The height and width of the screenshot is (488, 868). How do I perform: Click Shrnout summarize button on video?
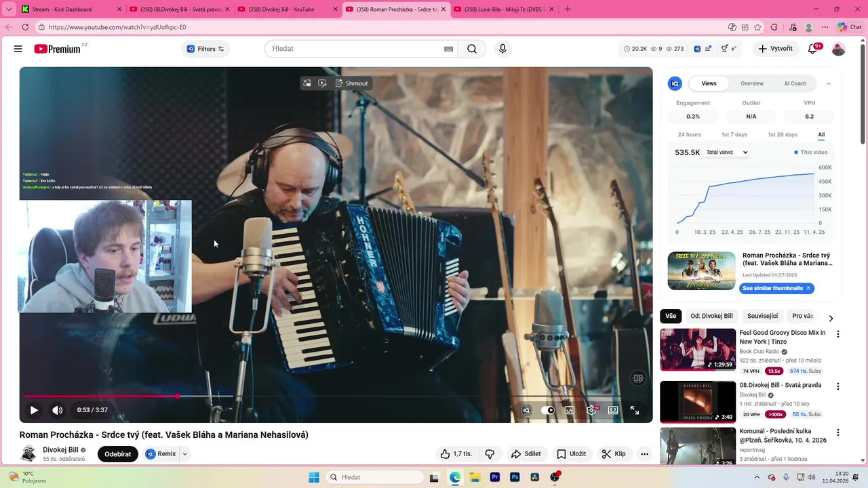(352, 83)
